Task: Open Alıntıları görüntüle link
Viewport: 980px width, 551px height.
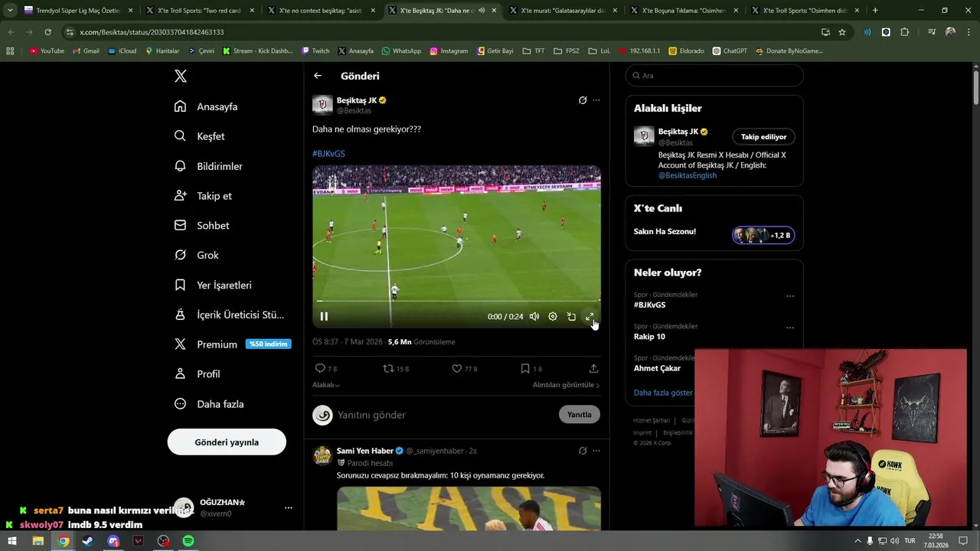Action: coord(566,385)
